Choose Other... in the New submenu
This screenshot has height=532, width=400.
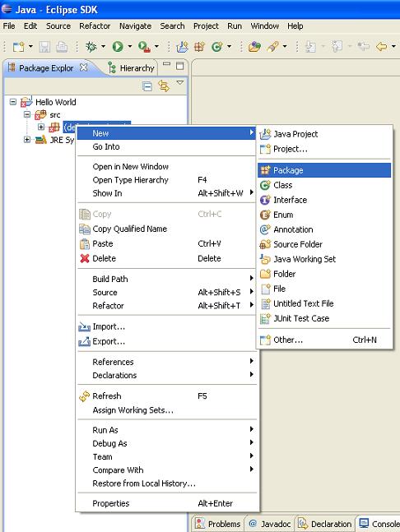[x=324, y=340]
